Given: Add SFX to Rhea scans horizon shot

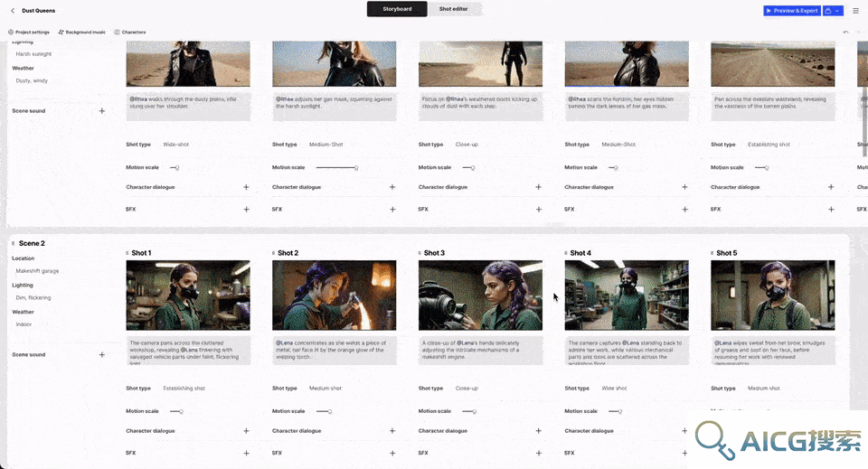Looking at the screenshot, I should click(684, 209).
